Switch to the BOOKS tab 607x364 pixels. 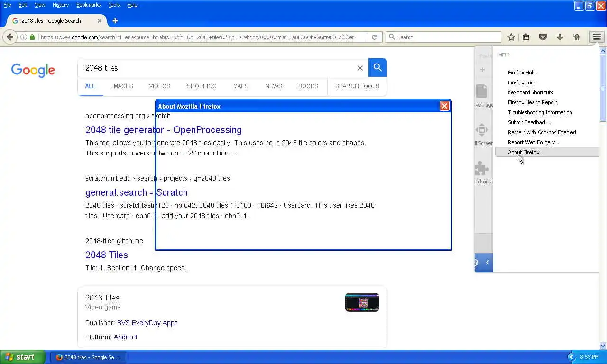click(308, 86)
